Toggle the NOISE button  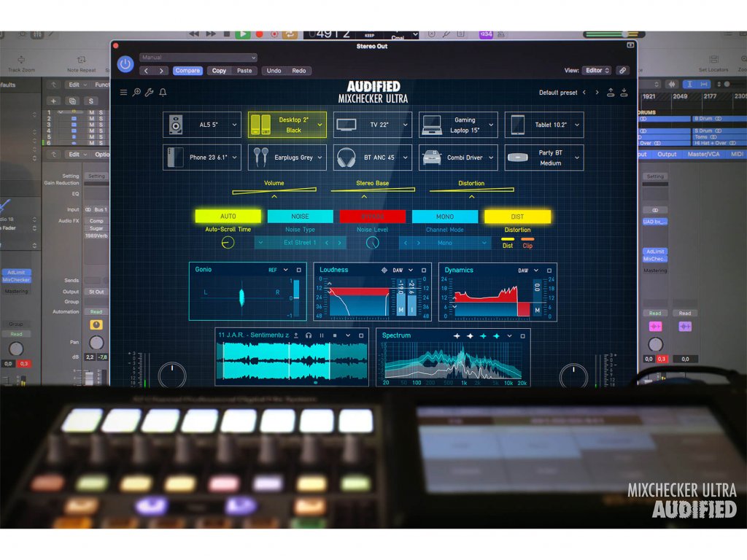(300, 216)
